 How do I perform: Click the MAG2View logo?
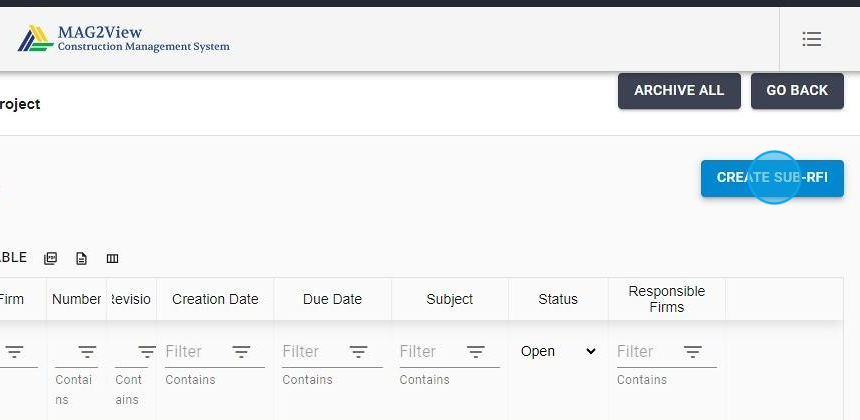[124, 39]
